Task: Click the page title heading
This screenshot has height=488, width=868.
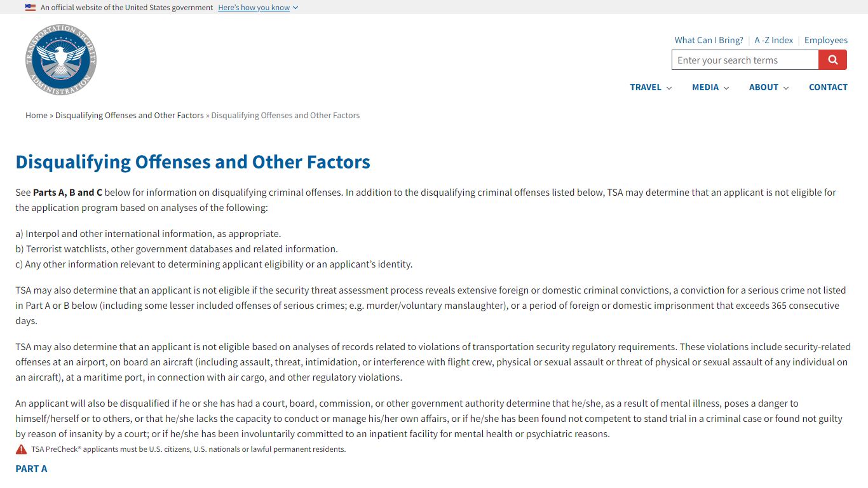Action: point(193,162)
